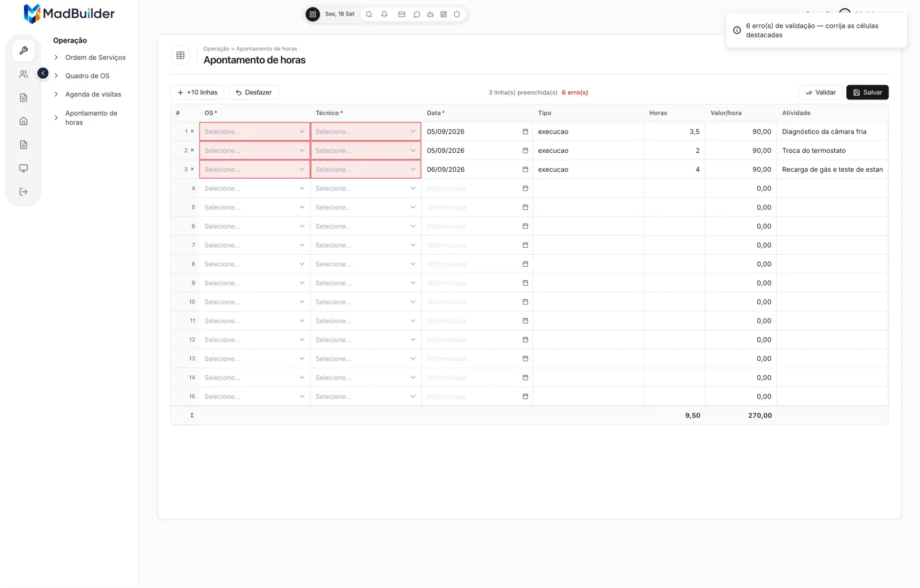Open the notifications bell
920x588 pixels.
(x=384, y=14)
